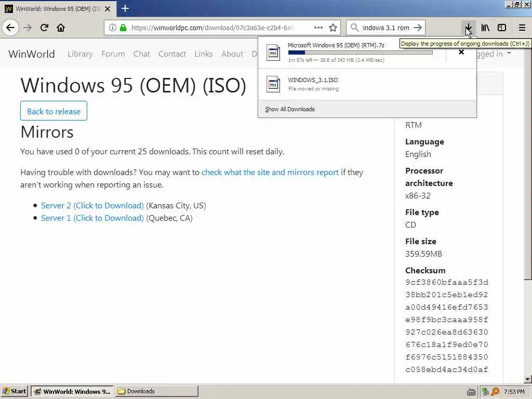Open the Library toolbar icon
Image resolution: width=532 pixels, height=399 pixels.
pyautogui.click(x=485, y=28)
